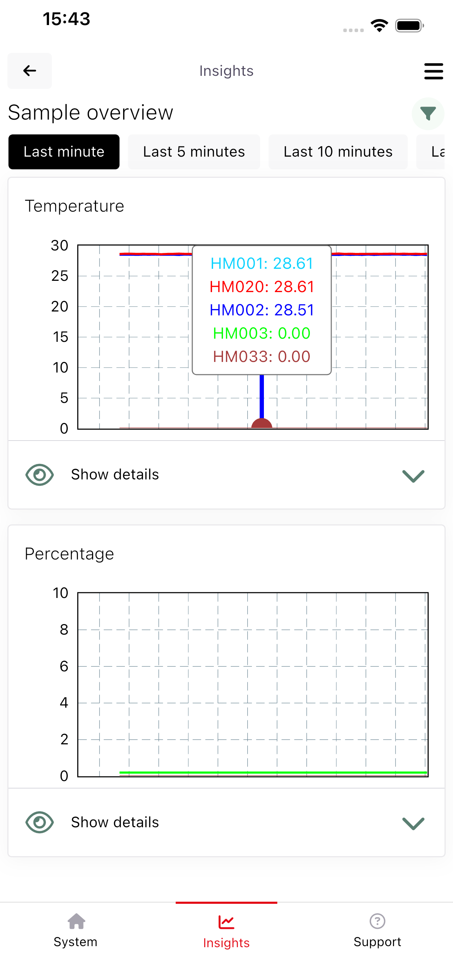Click the HM002: 28.51 tooltip value
This screenshot has width=453, height=980.
click(x=262, y=310)
